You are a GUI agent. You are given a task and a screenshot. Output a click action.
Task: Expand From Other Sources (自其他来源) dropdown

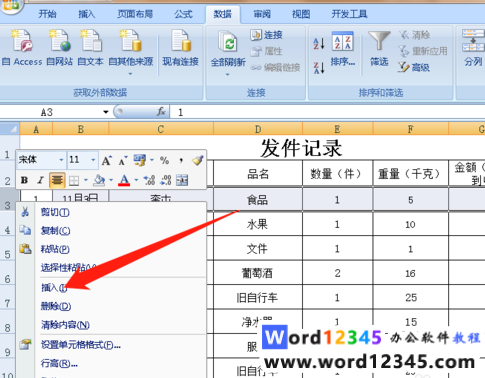(x=131, y=74)
